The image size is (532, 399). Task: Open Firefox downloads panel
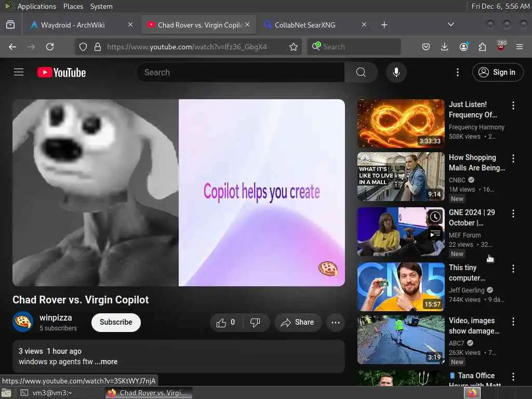[x=445, y=47]
